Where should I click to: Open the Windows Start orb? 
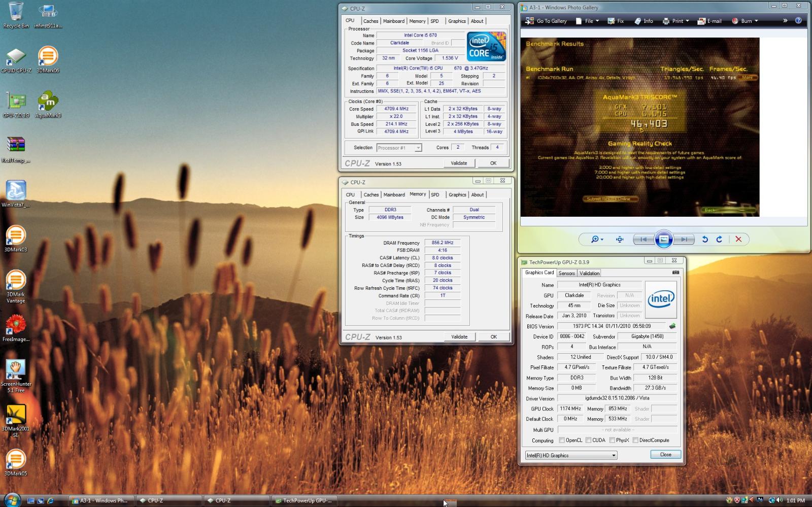pyautogui.click(x=11, y=500)
